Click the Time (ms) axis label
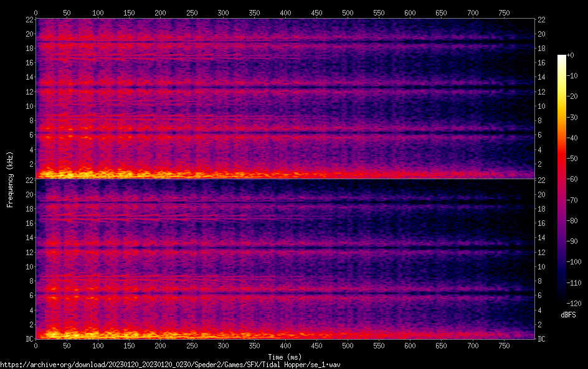 click(x=285, y=357)
